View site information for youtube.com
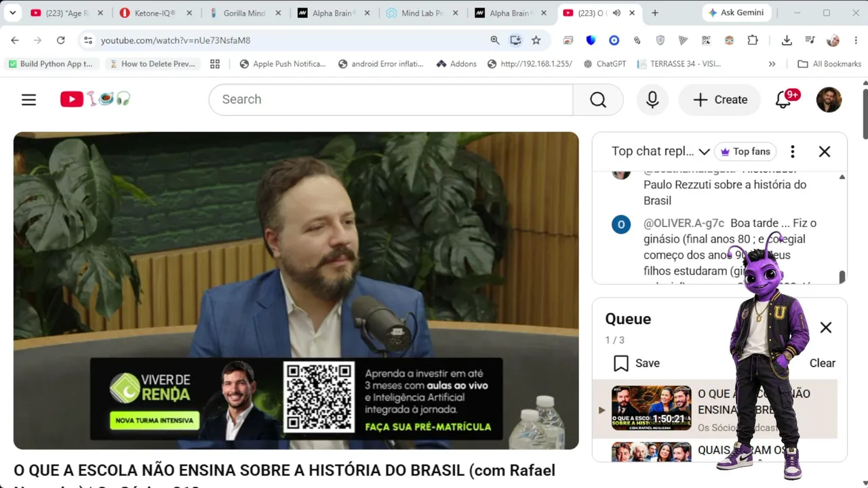This screenshot has width=868, height=488. (88, 41)
